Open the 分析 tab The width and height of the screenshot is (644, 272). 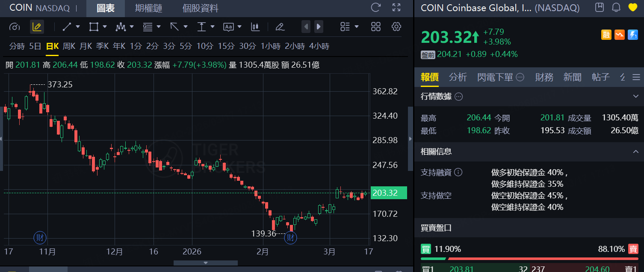(458, 77)
